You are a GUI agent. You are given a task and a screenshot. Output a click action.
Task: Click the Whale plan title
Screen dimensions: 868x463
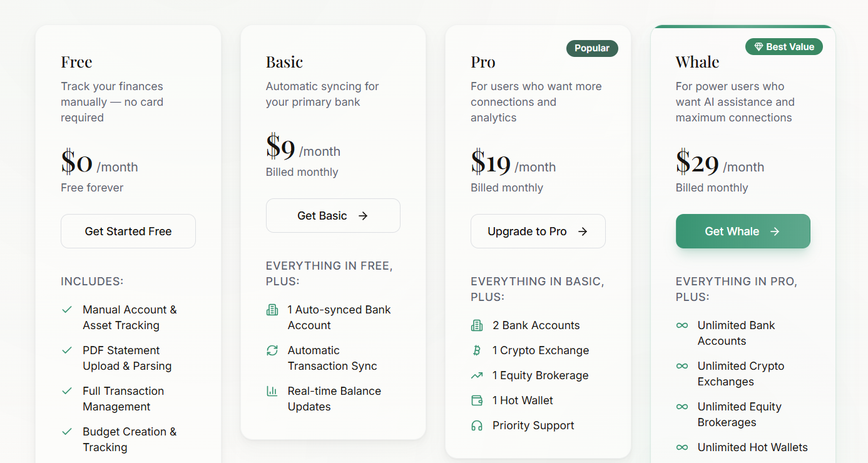pos(697,62)
